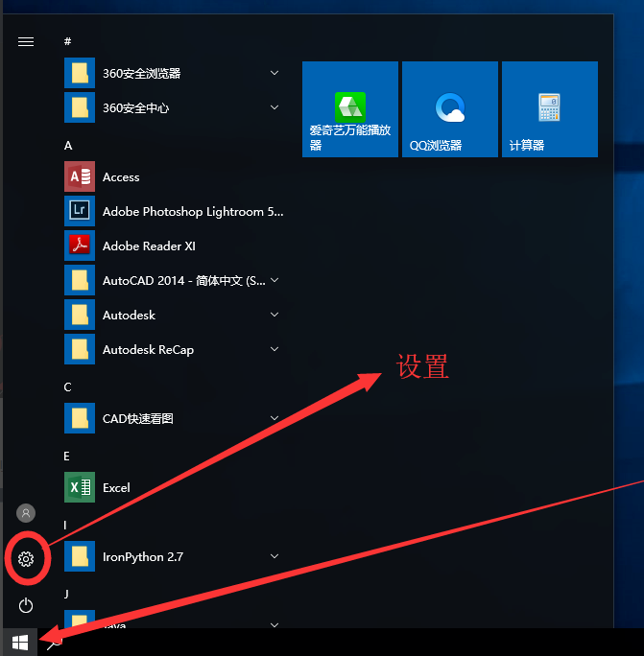Expand the Autodesk ReCap folder chevron

[x=274, y=349]
